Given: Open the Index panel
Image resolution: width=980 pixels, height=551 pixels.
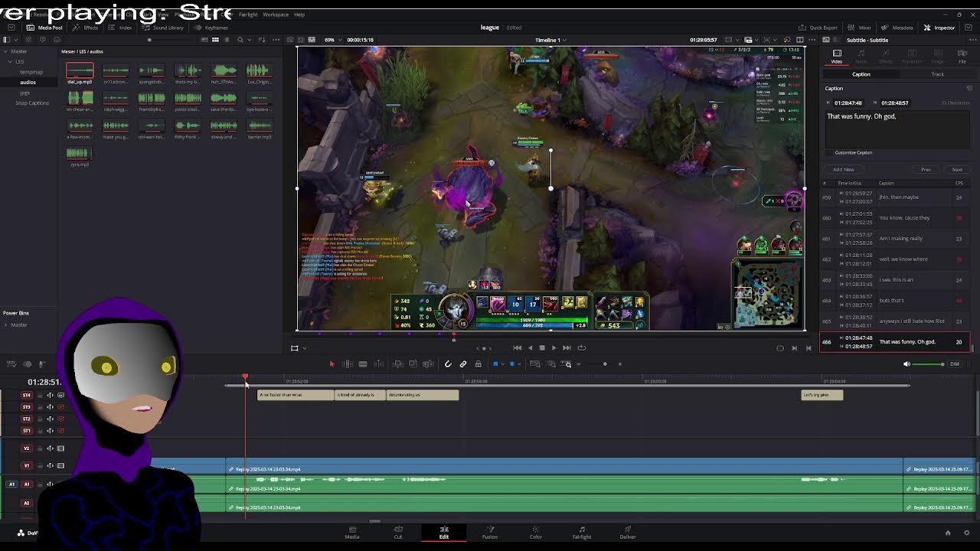Looking at the screenshot, I should pos(121,28).
